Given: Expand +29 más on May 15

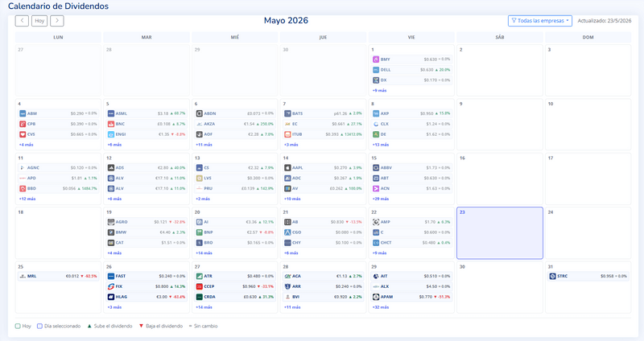Looking at the screenshot, I should [381, 199].
